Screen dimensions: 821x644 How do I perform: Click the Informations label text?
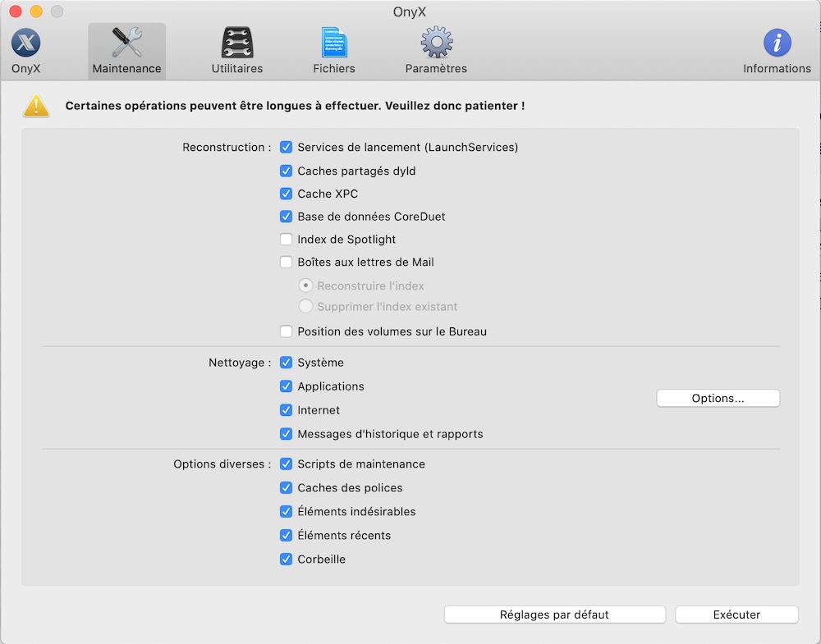(777, 69)
